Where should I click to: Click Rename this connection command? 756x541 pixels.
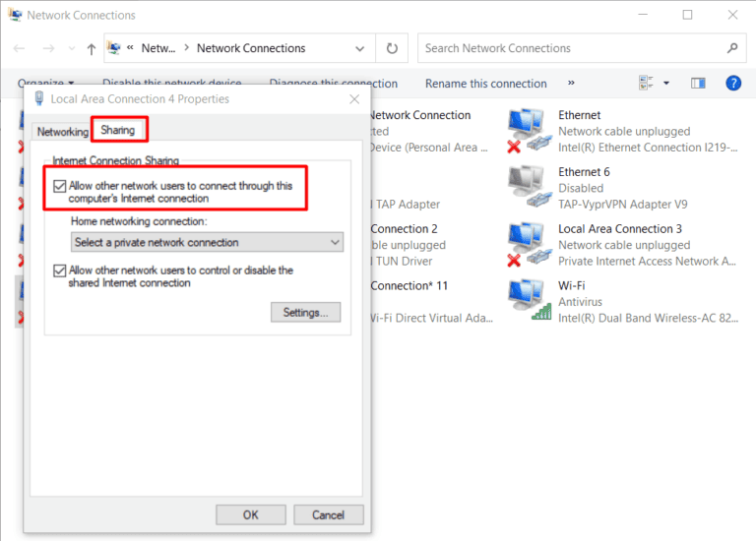click(x=485, y=84)
